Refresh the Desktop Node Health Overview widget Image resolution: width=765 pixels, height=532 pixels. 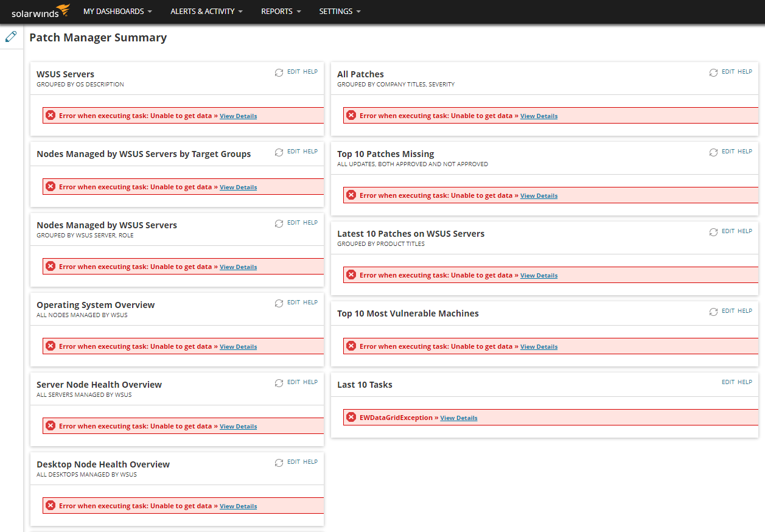coord(279,463)
